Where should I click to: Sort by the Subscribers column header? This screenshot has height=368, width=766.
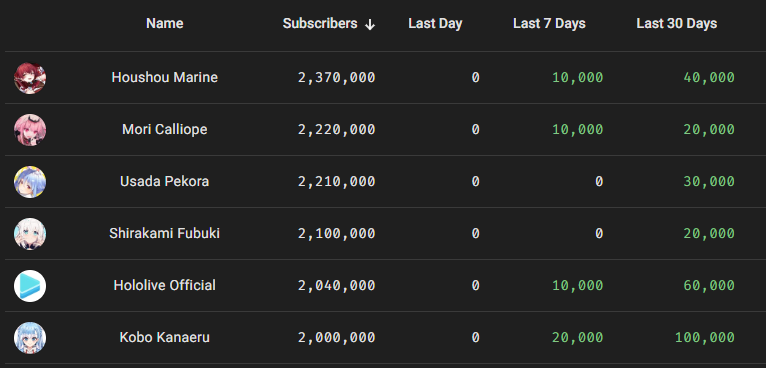click(x=320, y=23)
